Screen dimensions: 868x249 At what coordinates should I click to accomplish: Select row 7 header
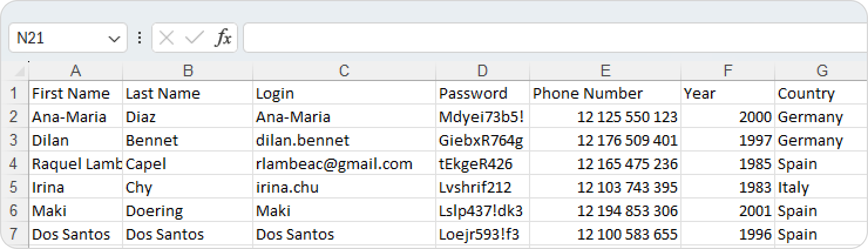point(14,234)
